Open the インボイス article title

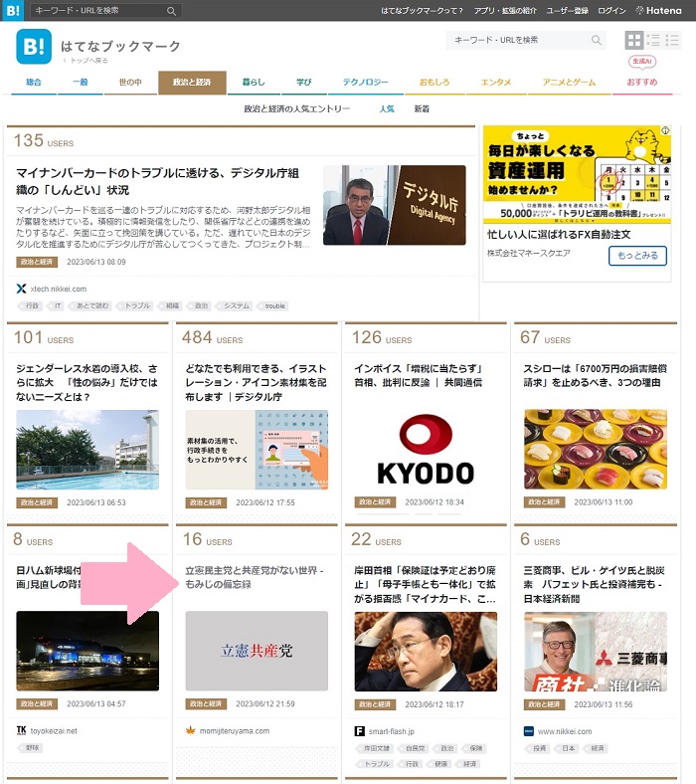pos(419,375)
